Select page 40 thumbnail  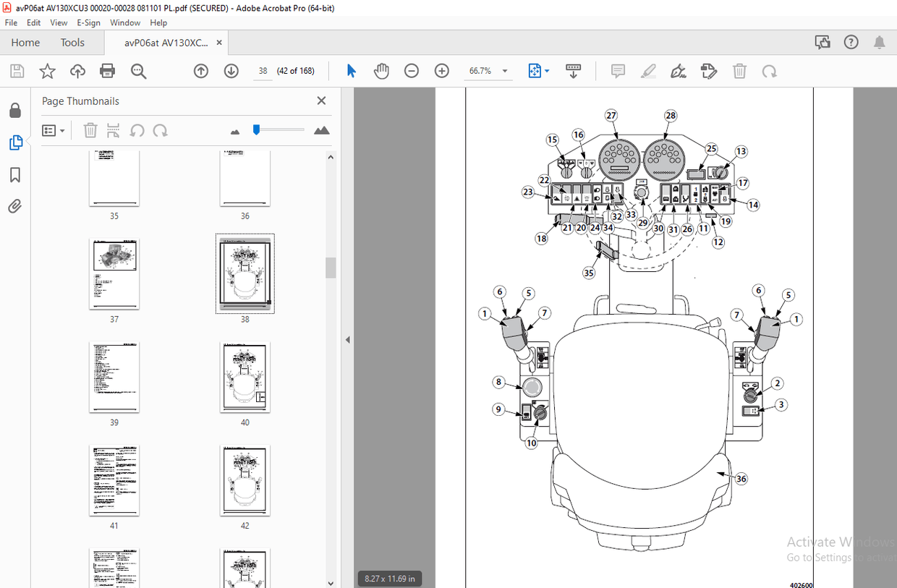coord(245,377)
